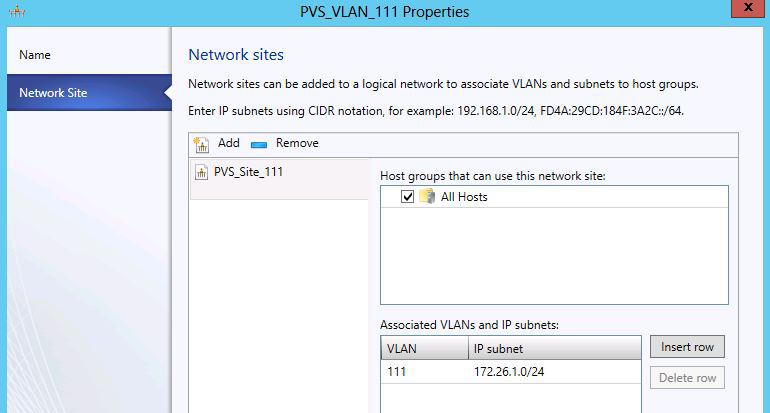The height and width of the screenshot is (413, 770).
Task: Select the PVS_Site_111 site icon
Action: (x=201, y=172)
